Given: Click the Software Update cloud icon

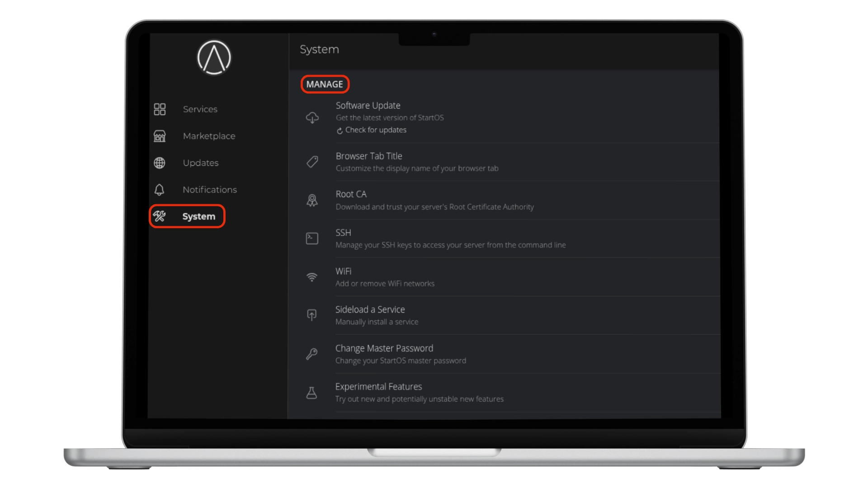Looking at the screenshot, I should coord(312,118).
